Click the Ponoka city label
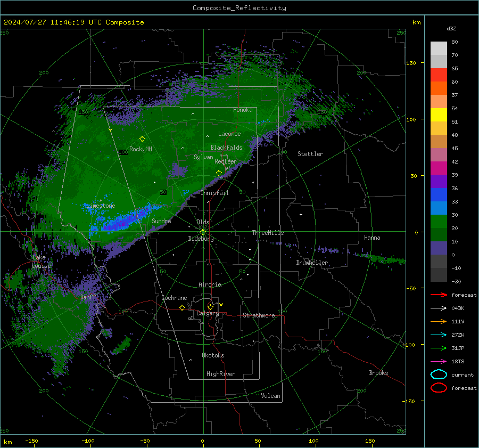This screenshot has width=479, height=448. [243, 110]
